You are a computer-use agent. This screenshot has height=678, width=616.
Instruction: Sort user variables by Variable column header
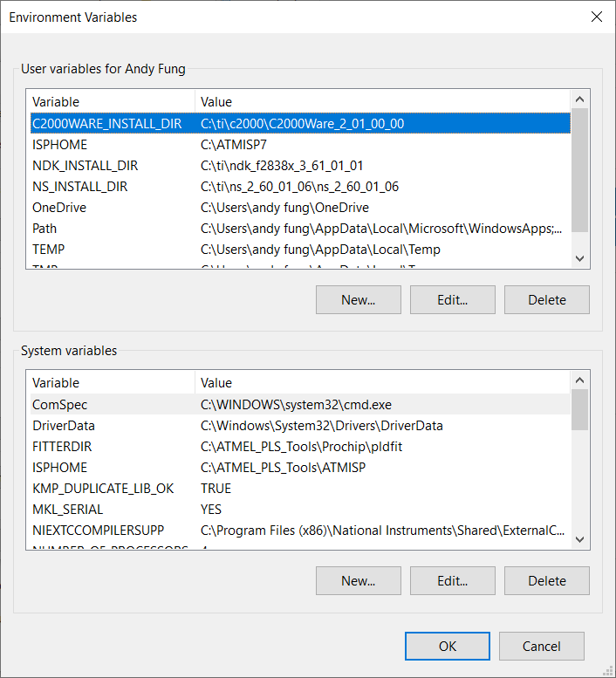pos(111,102)
